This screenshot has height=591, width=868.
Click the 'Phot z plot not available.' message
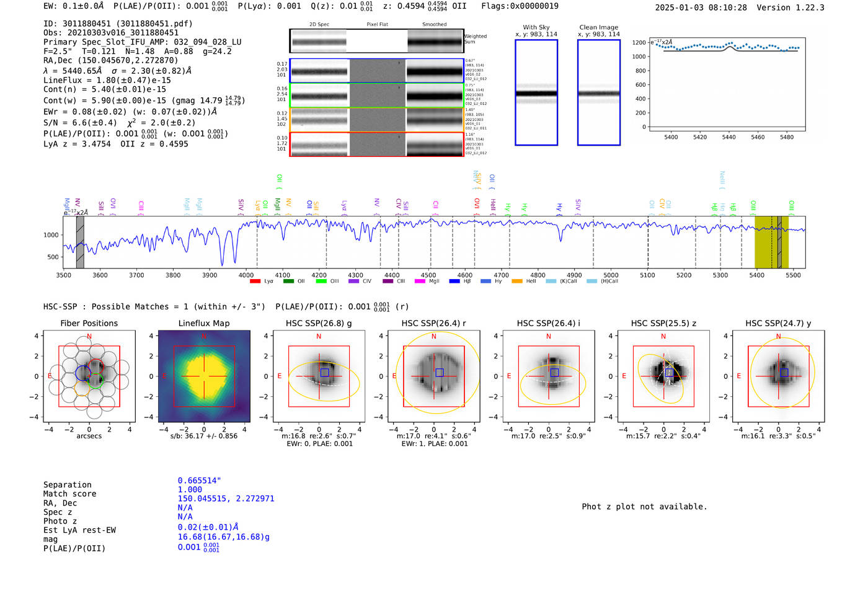644,507
